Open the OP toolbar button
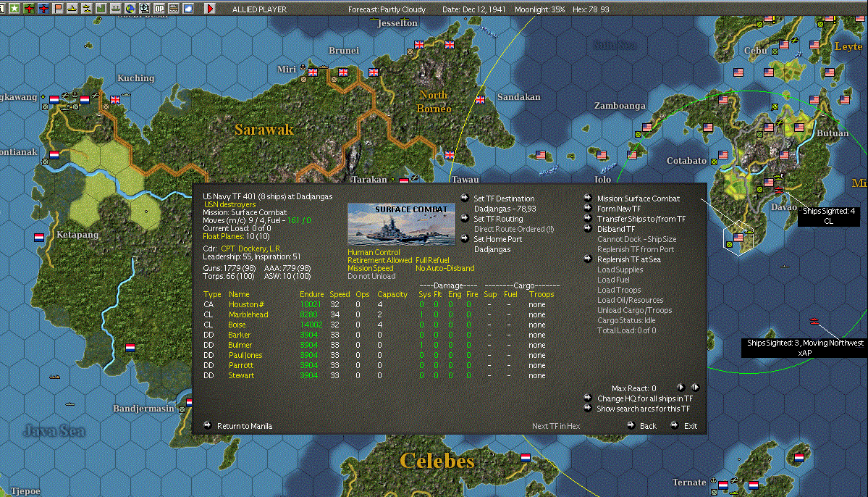Screen dimensions: 868x497 click(159, 9)
